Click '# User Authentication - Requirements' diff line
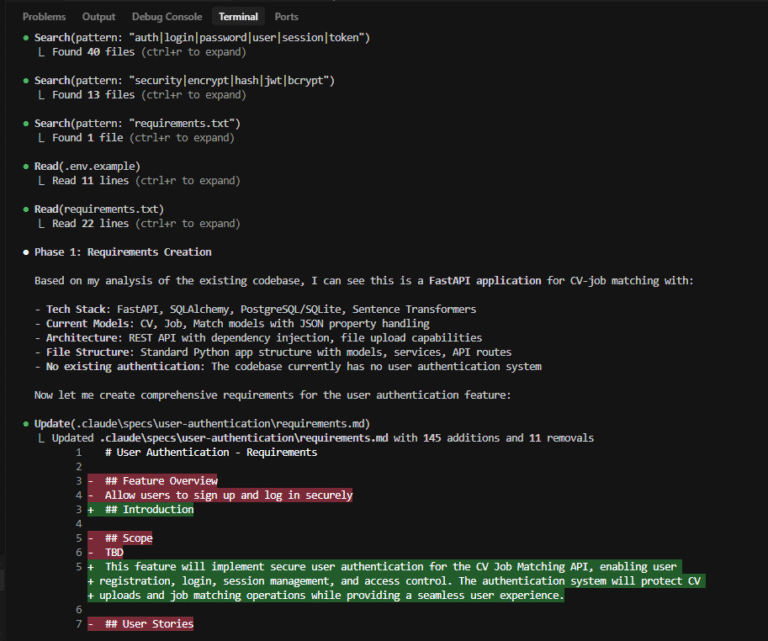This screenshot has height=641, width=768. 211,452
